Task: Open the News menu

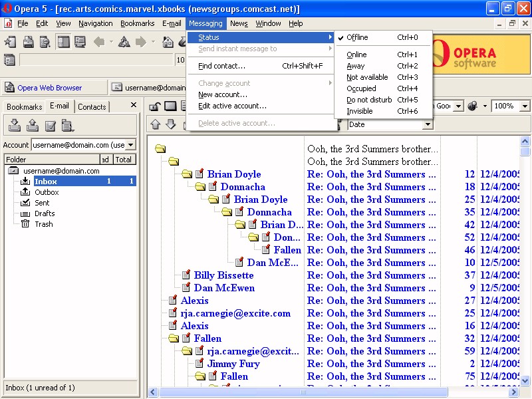Action: coord(239,23)
